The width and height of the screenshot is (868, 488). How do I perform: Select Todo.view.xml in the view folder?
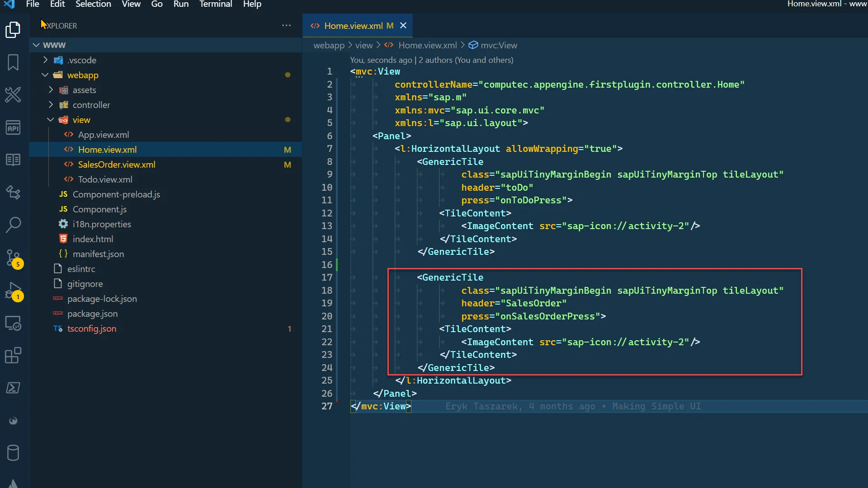(x=105, y=179)
